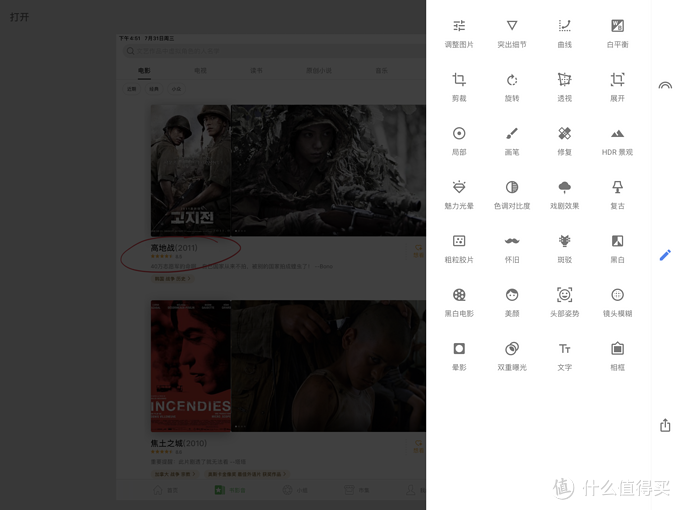
Task: Select the 色调对比度 (Tonal Contrast) tool
Action: [x=512, y=194]
